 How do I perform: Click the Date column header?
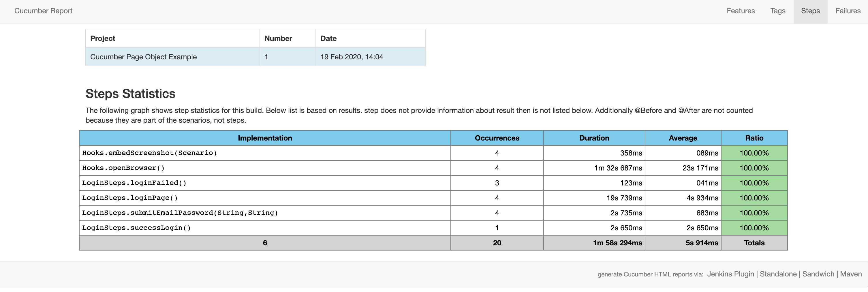coord(370,38)
